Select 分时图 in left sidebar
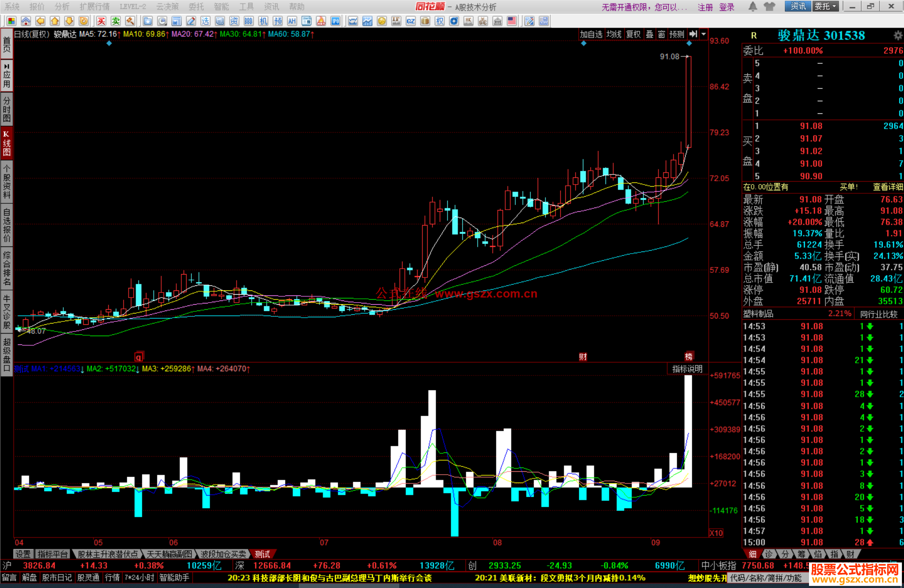The height and width of the screenshot is (588, 904). click(7, 109)
